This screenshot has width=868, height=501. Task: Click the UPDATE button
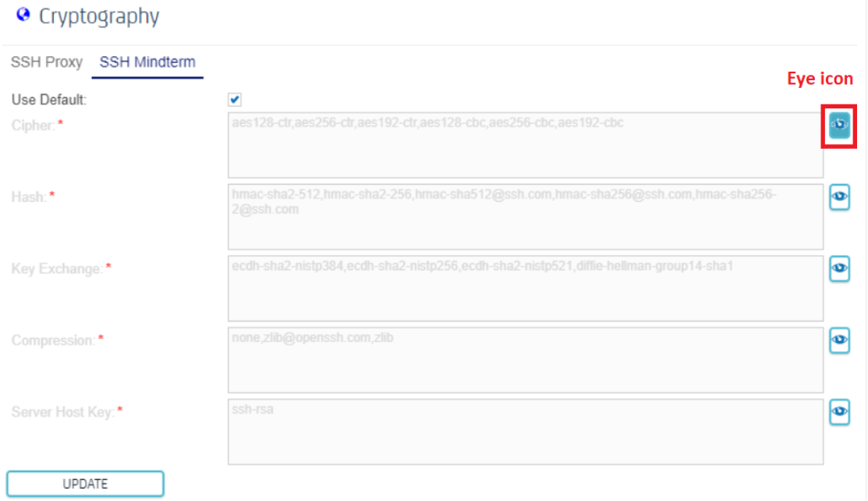pos(85,484)
